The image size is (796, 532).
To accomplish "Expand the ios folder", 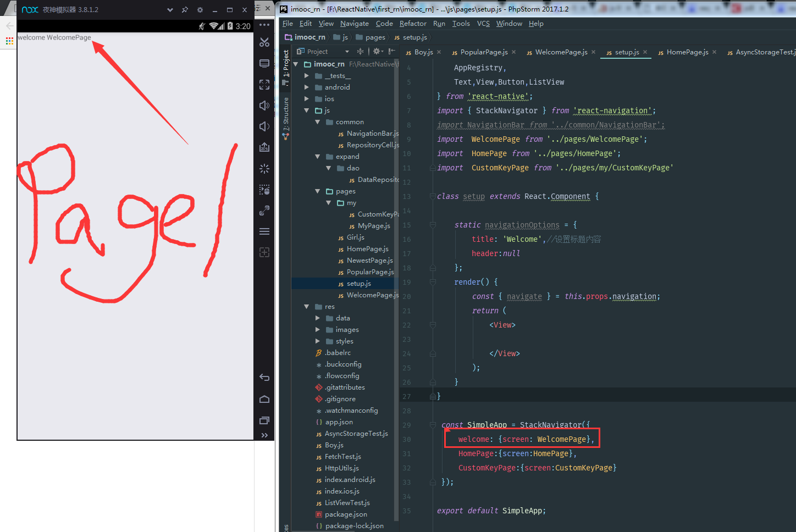I will [307, 99].
